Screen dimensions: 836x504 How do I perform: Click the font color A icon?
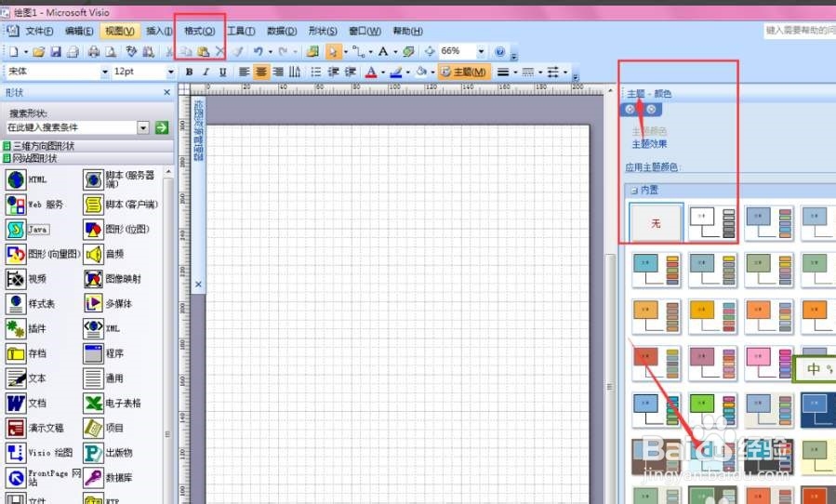point(372,72)
